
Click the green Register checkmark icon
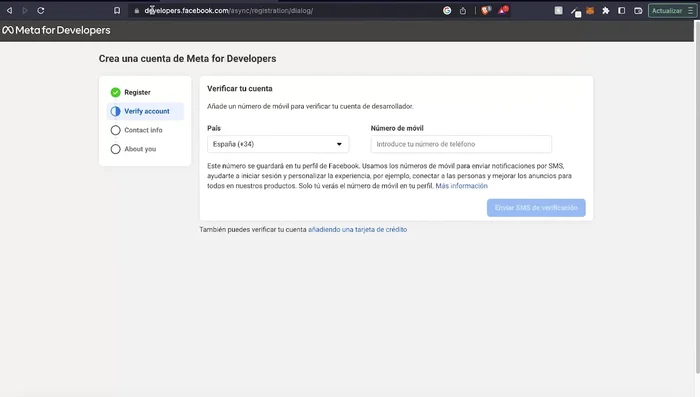tap(116, 92)
